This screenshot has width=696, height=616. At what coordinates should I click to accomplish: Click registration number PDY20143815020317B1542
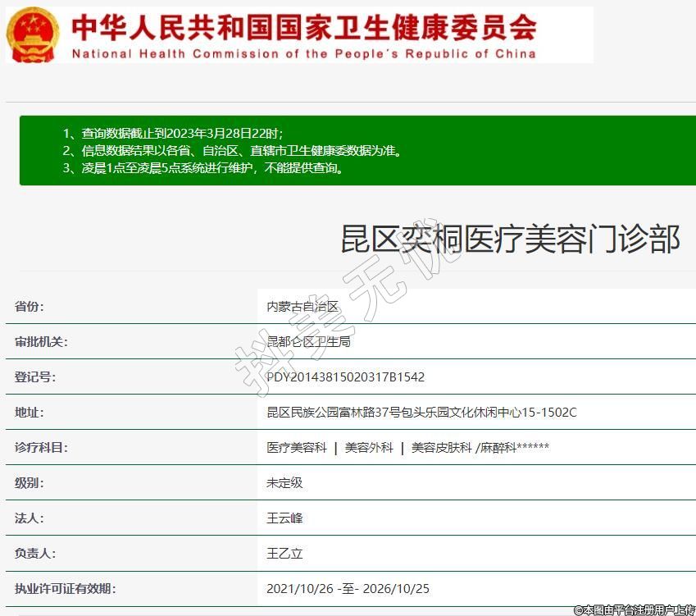point(345,377)
